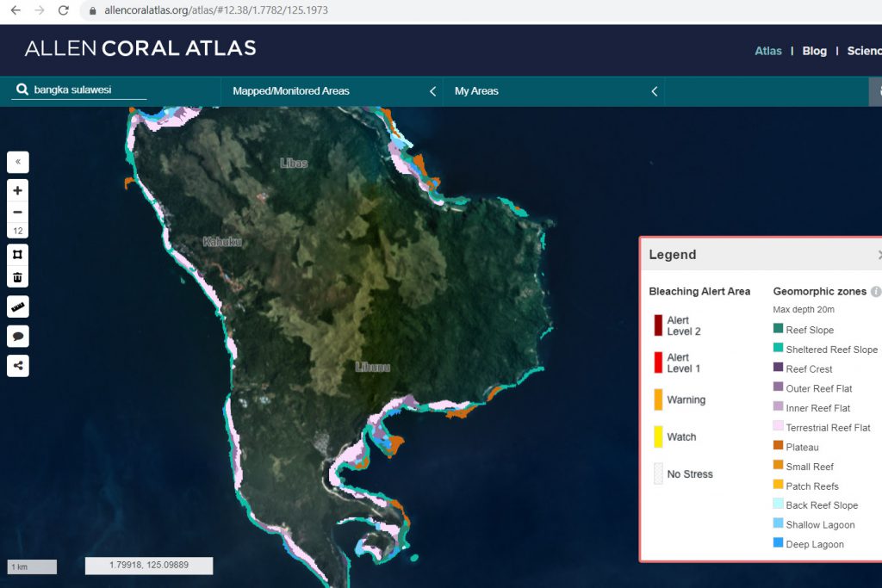Zoom out using the minus icon

17,212
